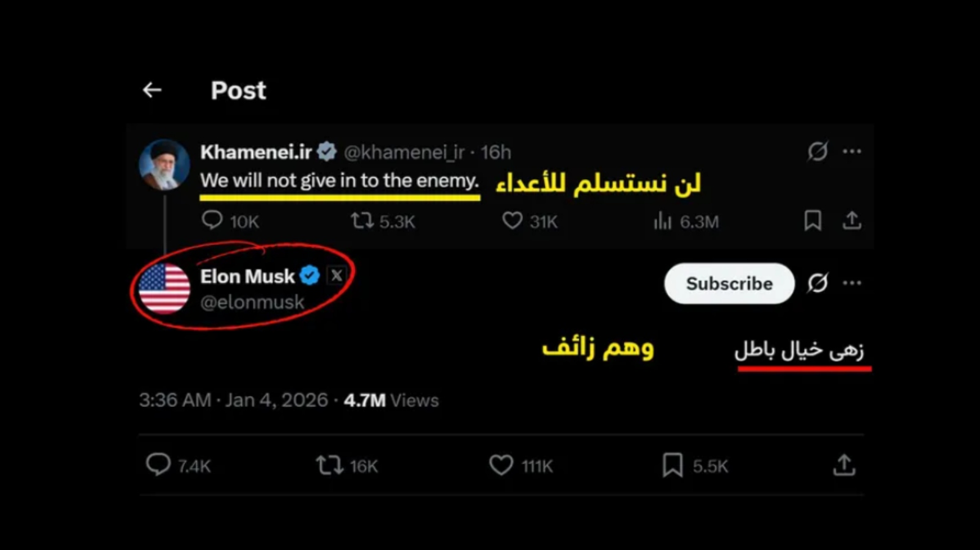This screenshot has height=550, width=980.
Task: Reply to Khamenei.ir's post
Action: tap(212, 220)
